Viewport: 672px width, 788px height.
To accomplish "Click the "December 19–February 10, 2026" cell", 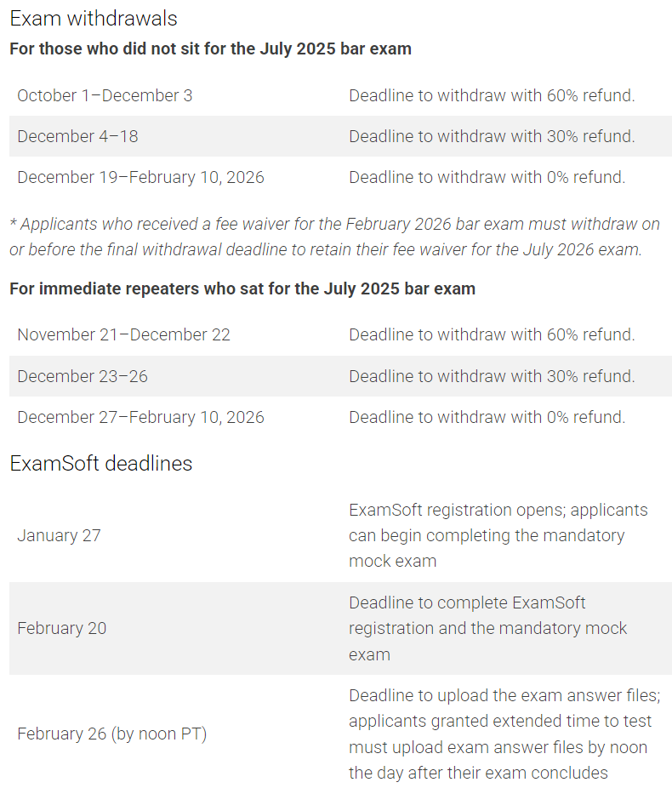I will 140,177.
